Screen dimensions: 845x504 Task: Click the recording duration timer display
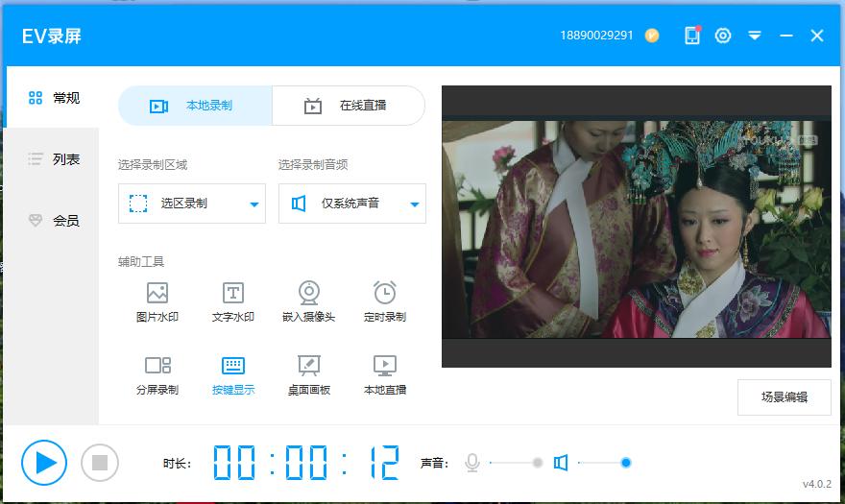click(x=306, y=463)
